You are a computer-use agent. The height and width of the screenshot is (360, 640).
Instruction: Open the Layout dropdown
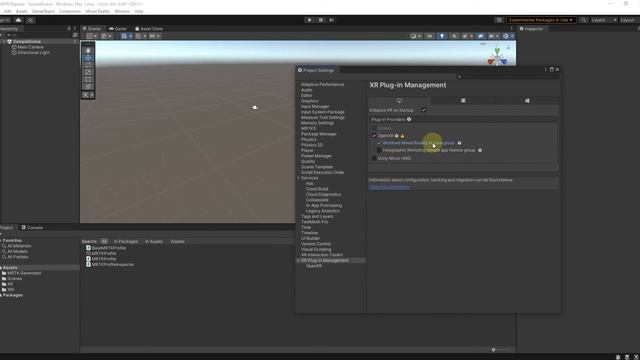point(629,20)
